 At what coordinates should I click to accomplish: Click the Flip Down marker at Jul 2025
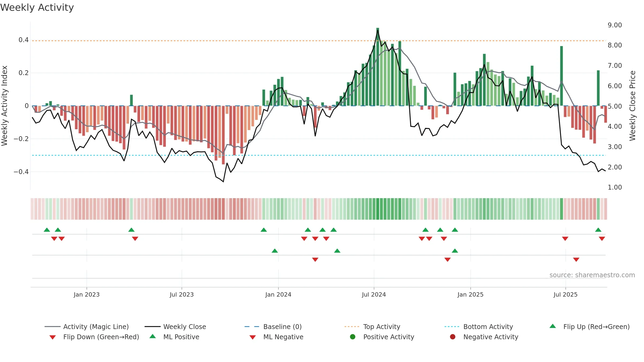(565, 239)
